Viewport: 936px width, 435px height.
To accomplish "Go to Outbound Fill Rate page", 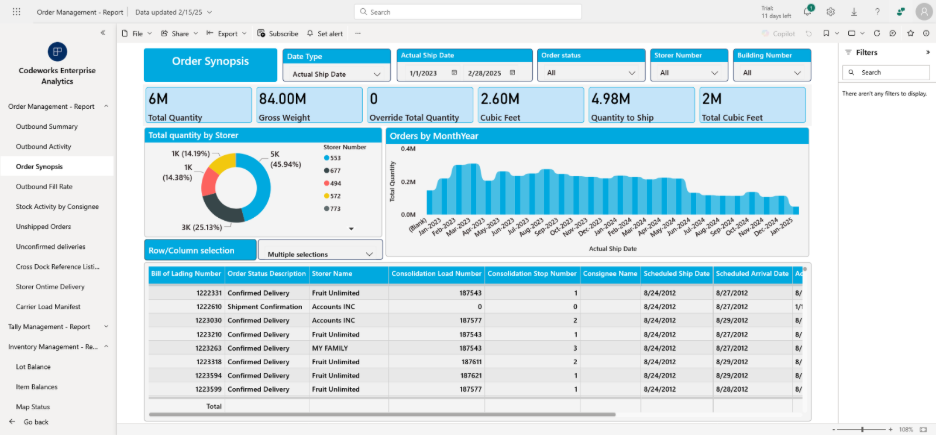I will pos(44,186).
